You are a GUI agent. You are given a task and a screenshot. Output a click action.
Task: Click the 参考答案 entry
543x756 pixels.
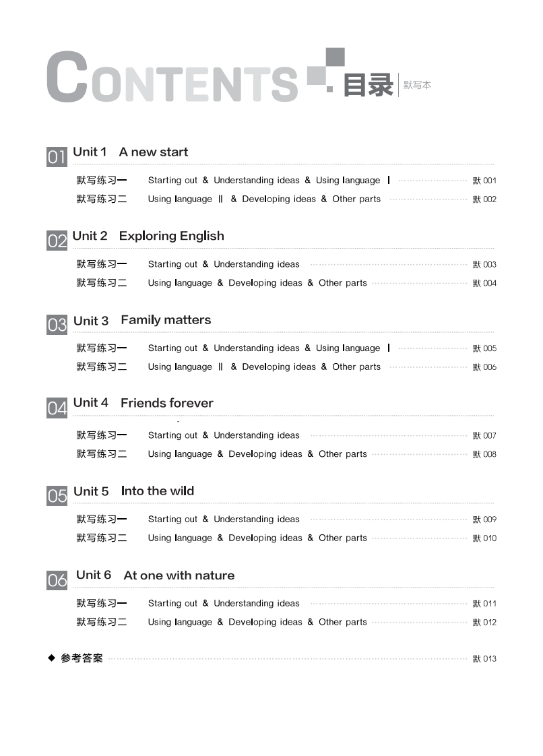click(x=82, y=658)
